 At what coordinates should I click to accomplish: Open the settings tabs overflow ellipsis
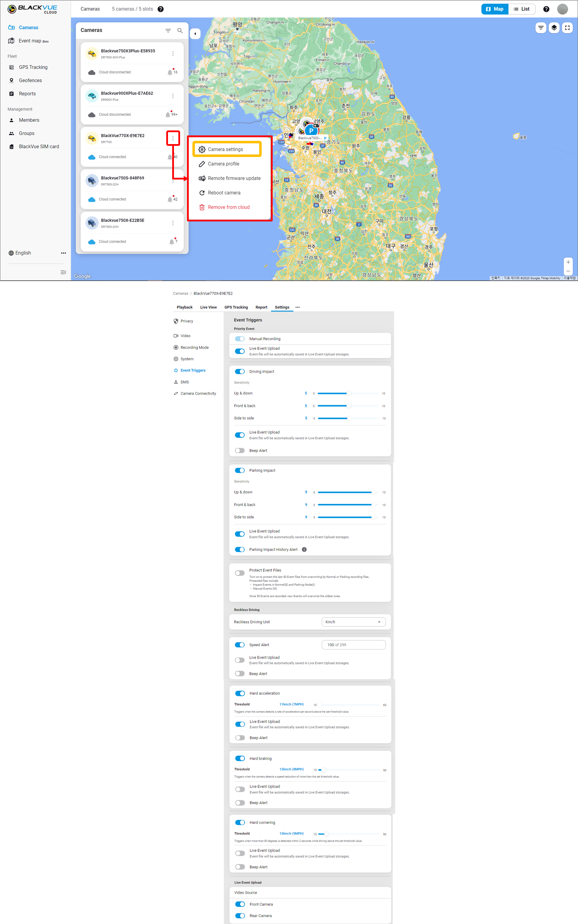[297, 307]
